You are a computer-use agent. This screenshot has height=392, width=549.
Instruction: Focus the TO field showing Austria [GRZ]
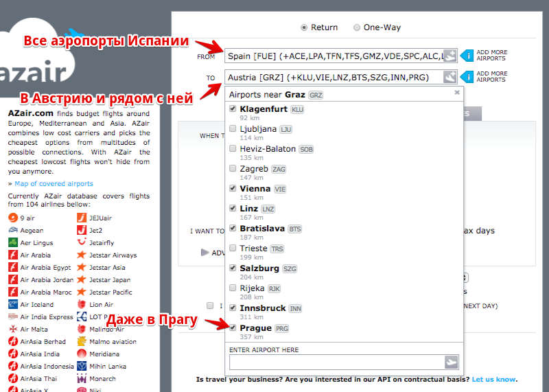(340, 78)
